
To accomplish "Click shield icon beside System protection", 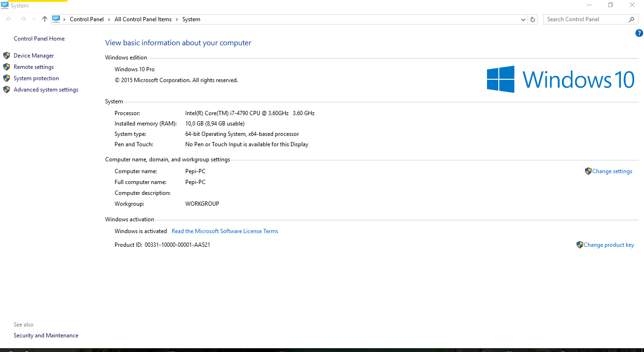I will pyautogui.click(x=7, y=78).
